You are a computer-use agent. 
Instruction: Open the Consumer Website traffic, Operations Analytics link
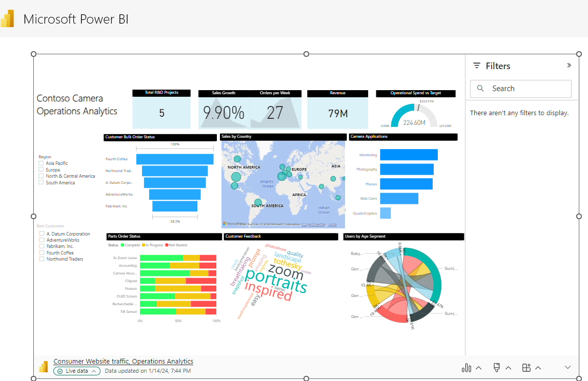tap(124, 361)
